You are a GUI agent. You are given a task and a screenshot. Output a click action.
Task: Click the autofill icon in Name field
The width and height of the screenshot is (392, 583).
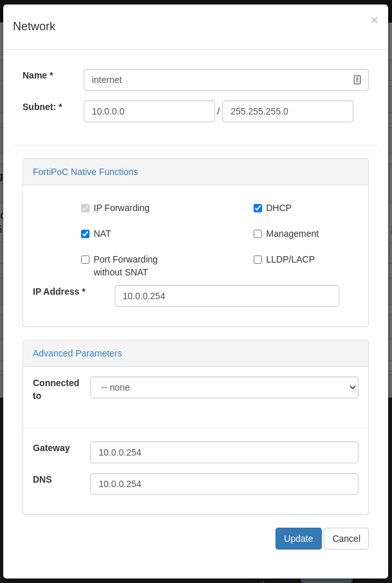357,80
